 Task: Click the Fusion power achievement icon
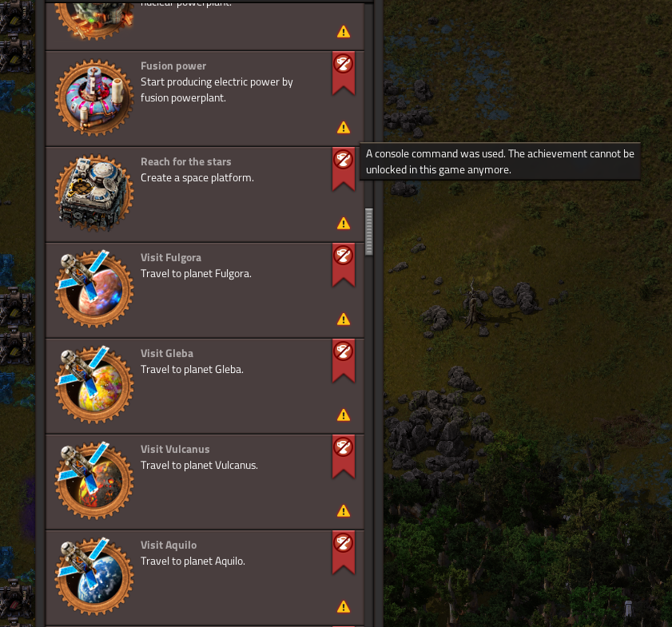94,97
